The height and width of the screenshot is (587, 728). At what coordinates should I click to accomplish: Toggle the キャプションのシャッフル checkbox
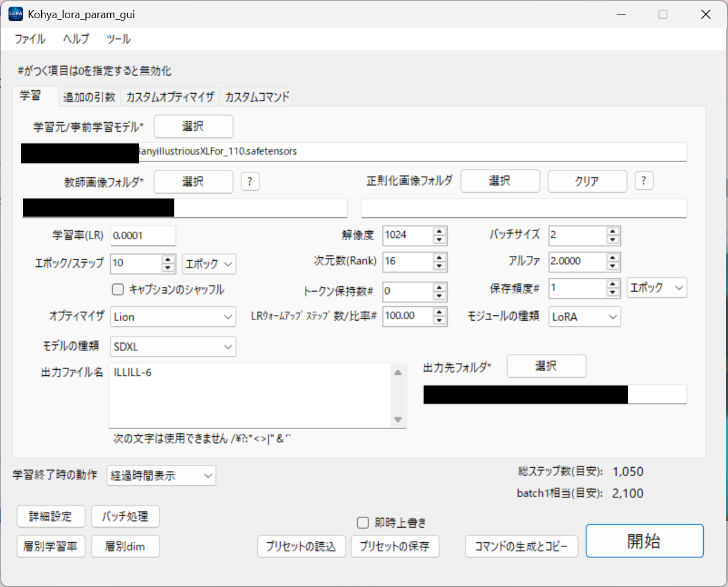(118, 290)
